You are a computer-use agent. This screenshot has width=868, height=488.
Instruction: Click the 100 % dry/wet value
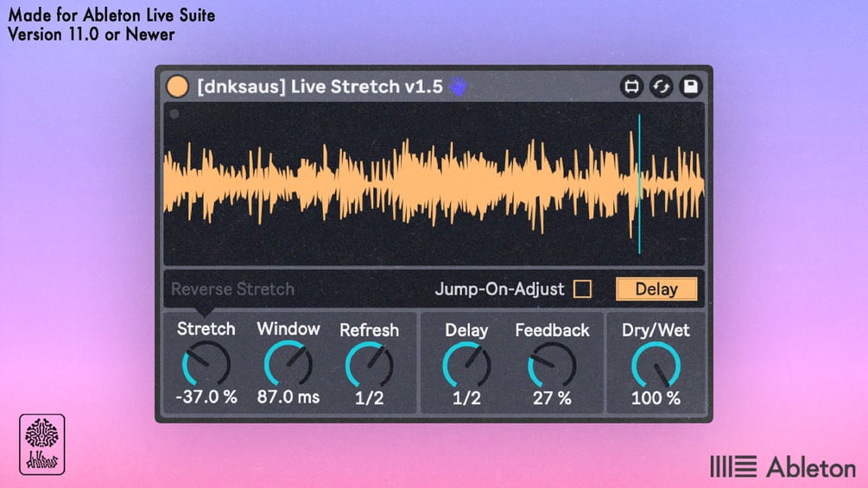click(656, 398)
